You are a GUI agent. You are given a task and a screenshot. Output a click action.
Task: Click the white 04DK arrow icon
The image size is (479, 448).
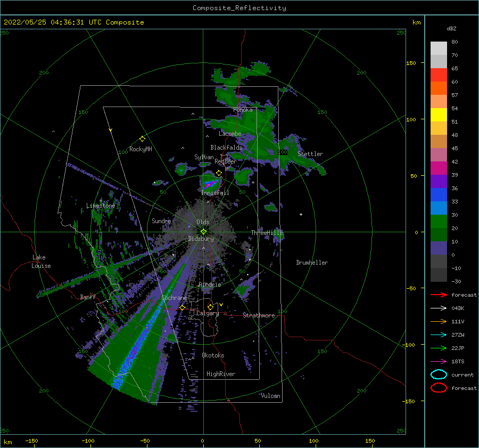[x=439, y=308]
